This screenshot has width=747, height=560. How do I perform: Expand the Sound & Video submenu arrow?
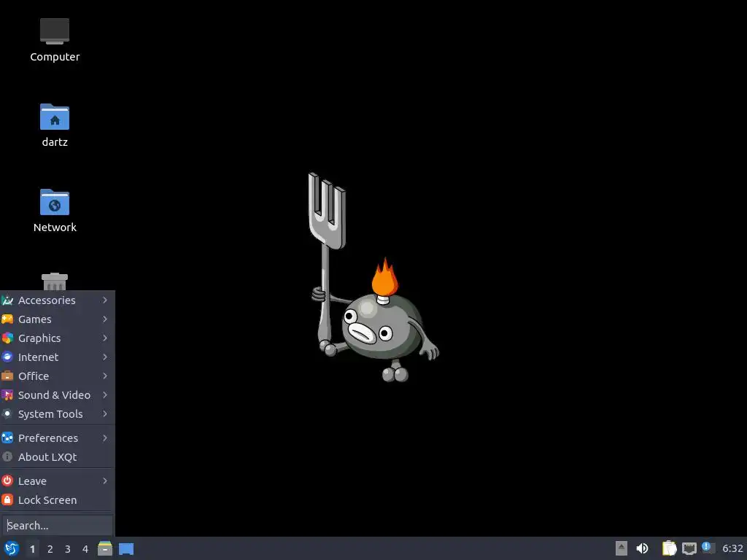[105, 395]
